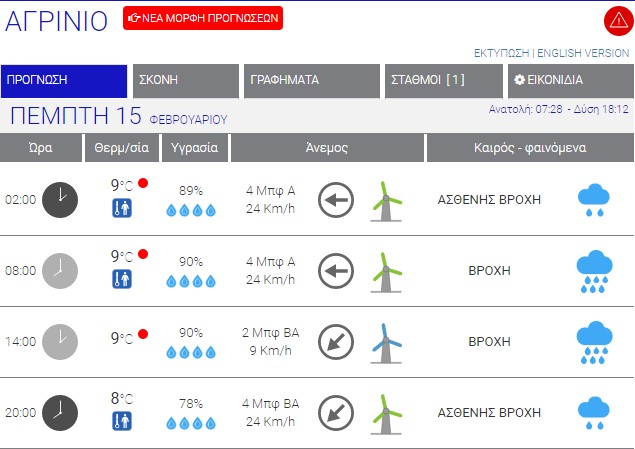Click the 20:00 light rain cloud icon
635x449 pixels.
(594, 413)
